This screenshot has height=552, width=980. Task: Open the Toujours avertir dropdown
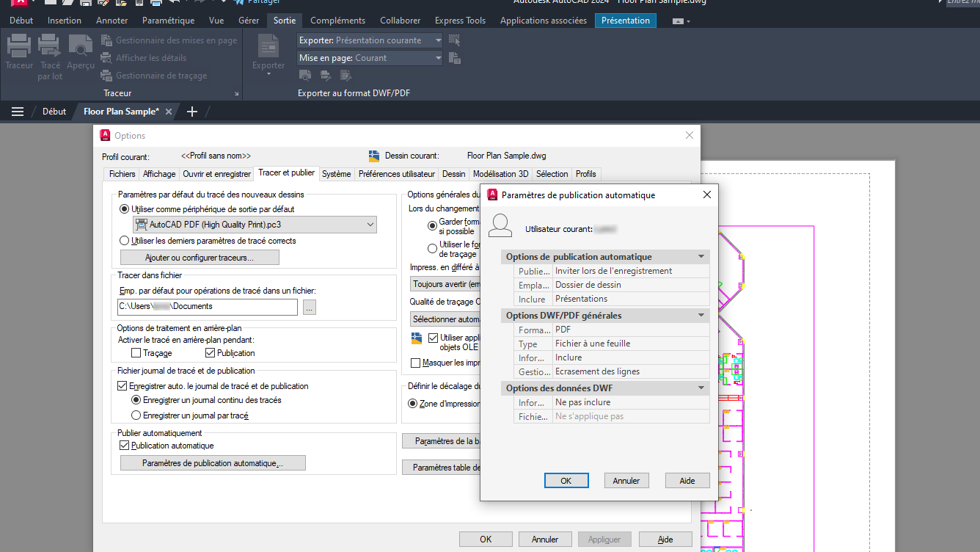coord(445,284)
